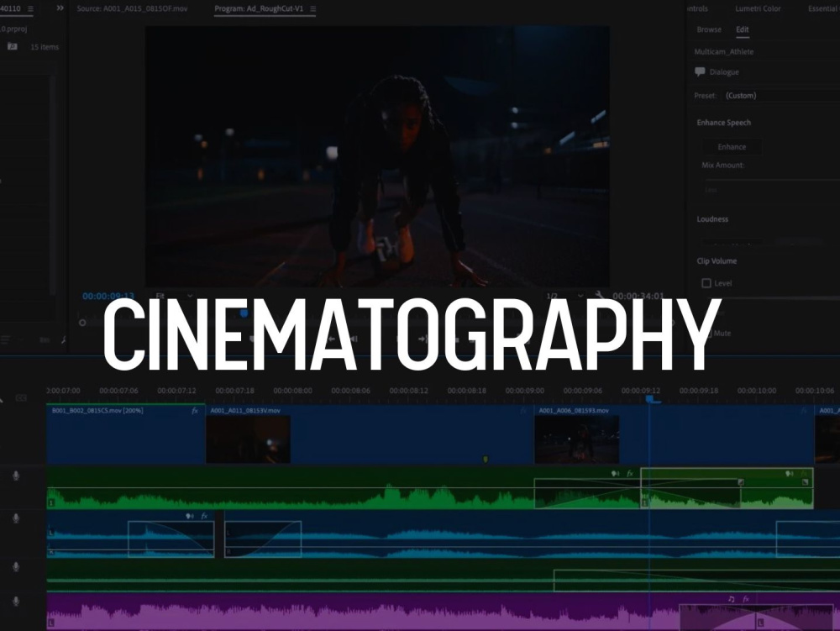Click the 00:00:09:00 ruler timecode
840x631 pixels.
[x=524, y=391]
